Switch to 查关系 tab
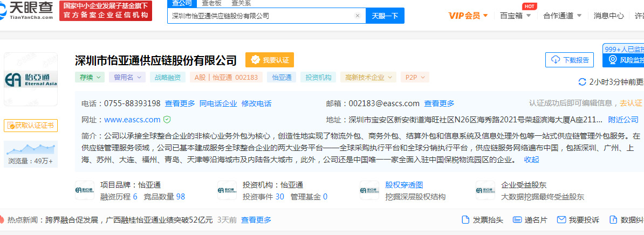Viewport: 644px width, 235px height. [241, 3]
